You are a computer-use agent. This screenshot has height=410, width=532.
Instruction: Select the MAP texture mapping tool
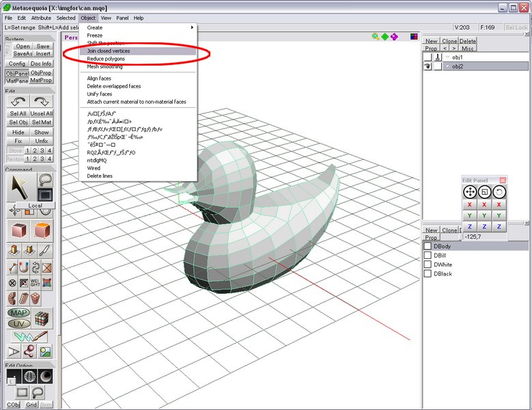coord(18,313)
